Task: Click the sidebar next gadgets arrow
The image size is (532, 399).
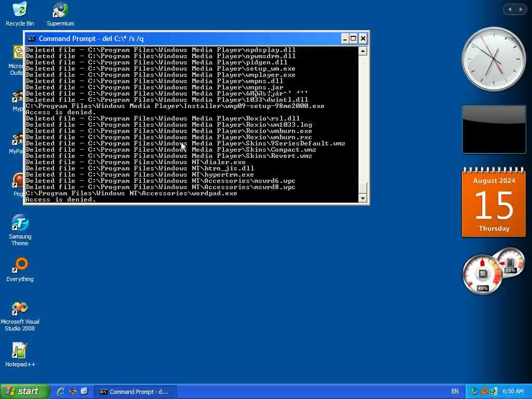Action: (x=521, y=9)
